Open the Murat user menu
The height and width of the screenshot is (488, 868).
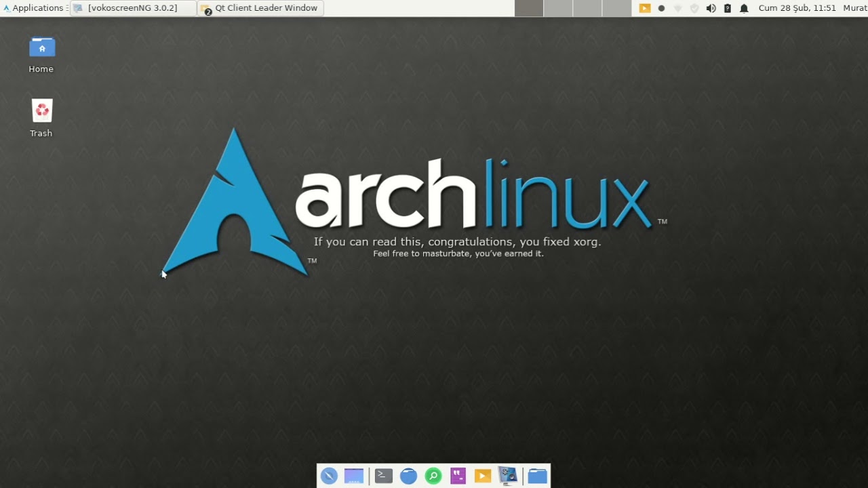point(854,8)
